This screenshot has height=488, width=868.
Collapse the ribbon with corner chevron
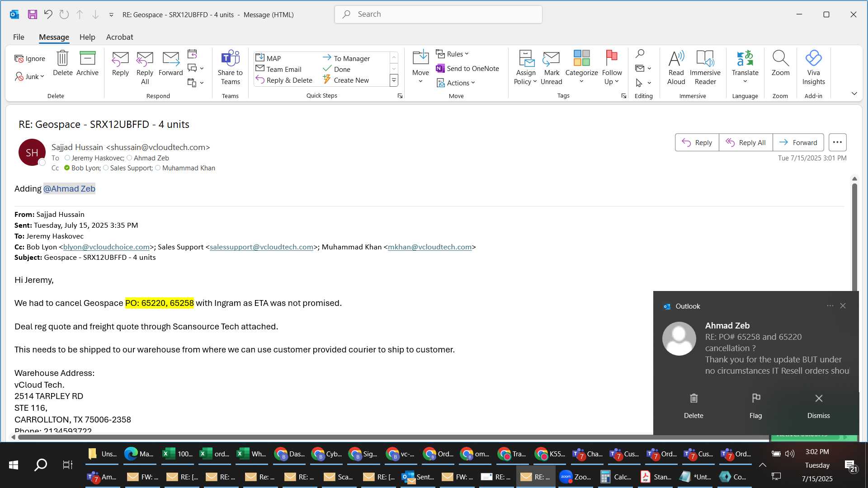(854, 94)
